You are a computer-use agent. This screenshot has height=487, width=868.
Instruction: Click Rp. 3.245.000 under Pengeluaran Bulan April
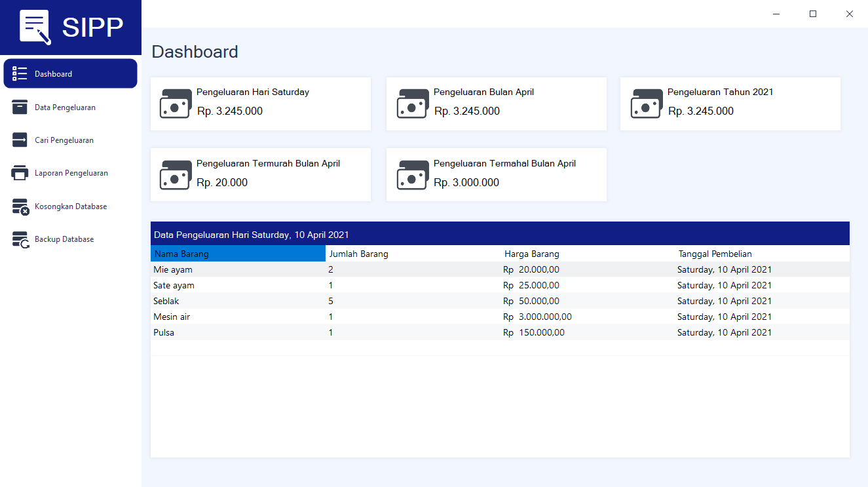[467, 111]
